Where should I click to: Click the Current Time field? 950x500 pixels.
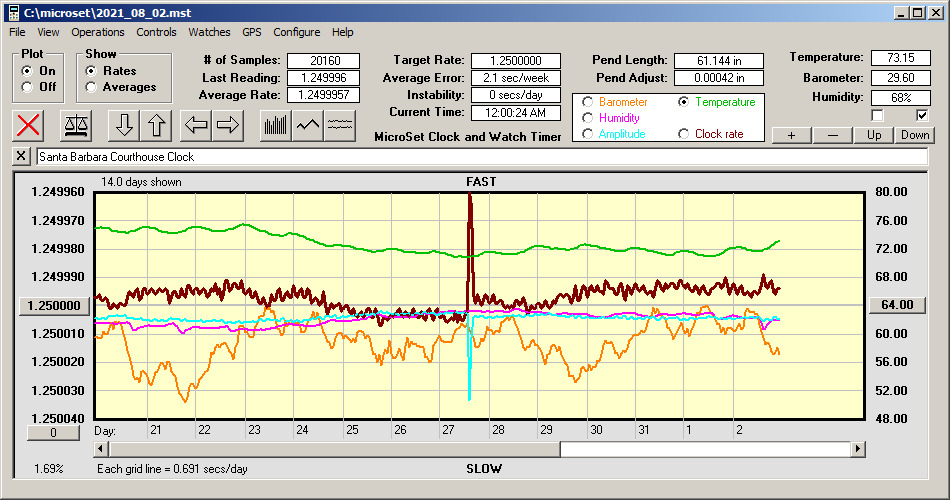point(516,112)
